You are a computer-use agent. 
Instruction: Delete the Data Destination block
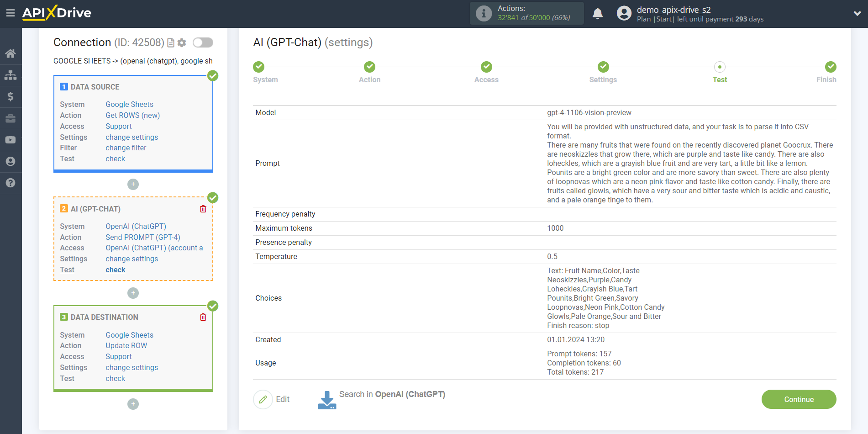click(x=203, y=317)
